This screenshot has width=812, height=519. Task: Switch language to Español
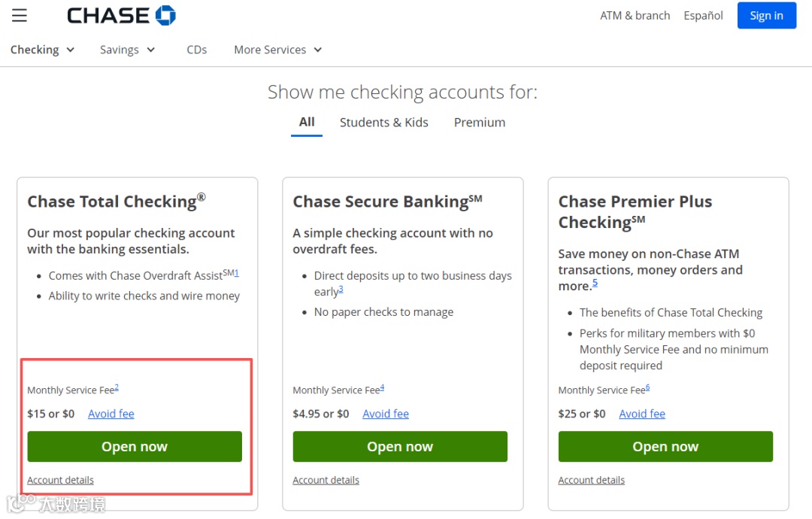[x=703, y=16]
